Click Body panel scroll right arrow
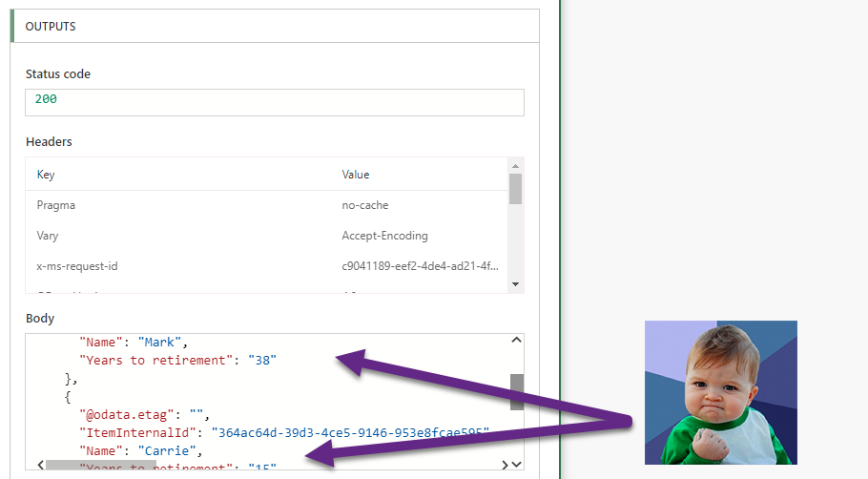This screenshot has height=479, width=868. (503, 464)
